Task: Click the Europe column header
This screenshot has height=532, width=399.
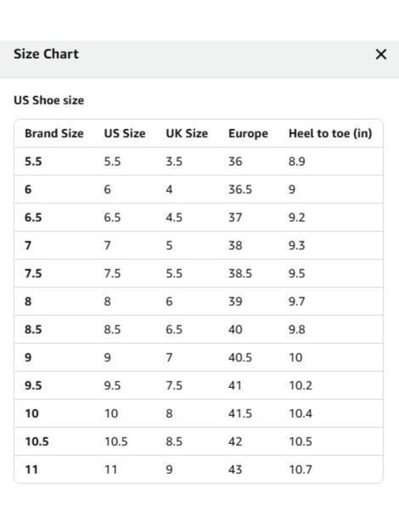Action: coord(248,134)
